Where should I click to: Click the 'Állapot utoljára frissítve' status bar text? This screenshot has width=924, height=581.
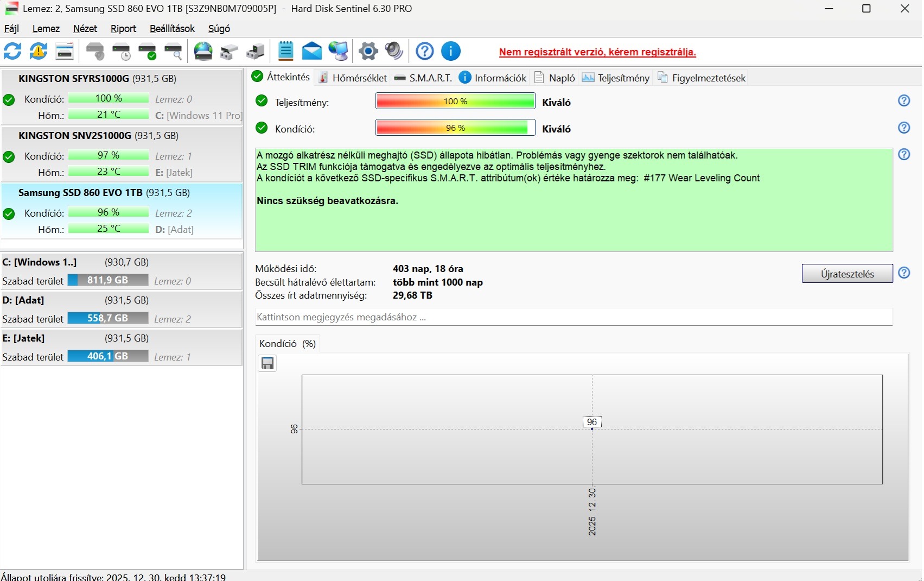(x=113, y=577)
